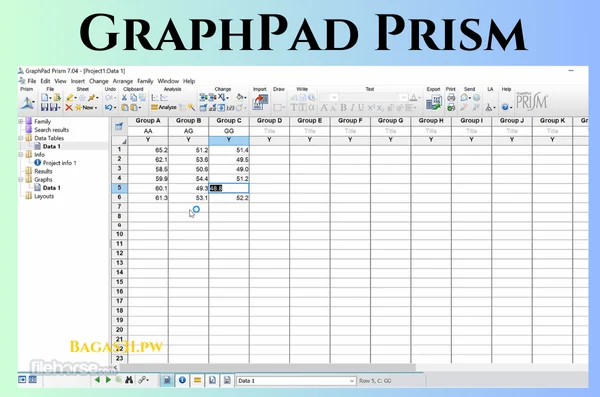
Task: Click the results section icon in bottom bar
Action: click(197, 380)
